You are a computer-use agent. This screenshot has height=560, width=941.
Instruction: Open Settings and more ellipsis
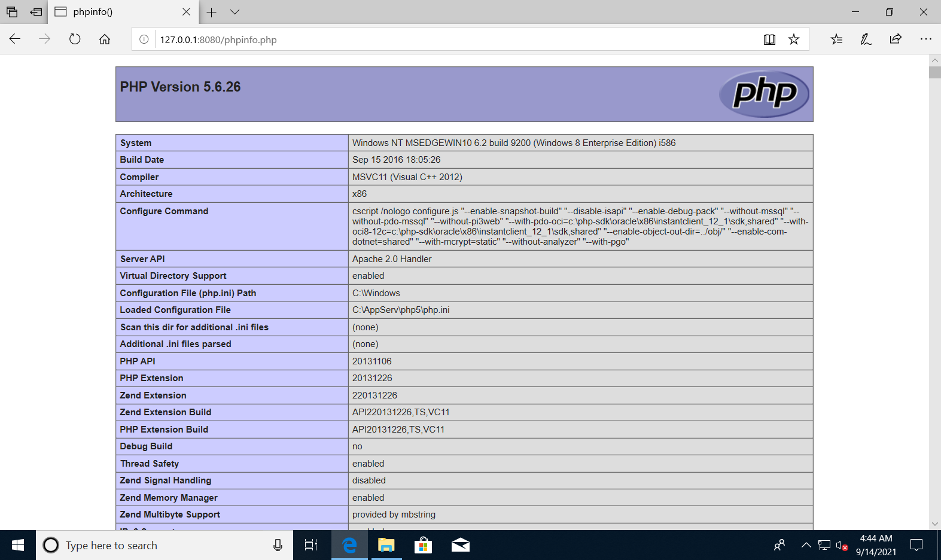tap(925, 39)
